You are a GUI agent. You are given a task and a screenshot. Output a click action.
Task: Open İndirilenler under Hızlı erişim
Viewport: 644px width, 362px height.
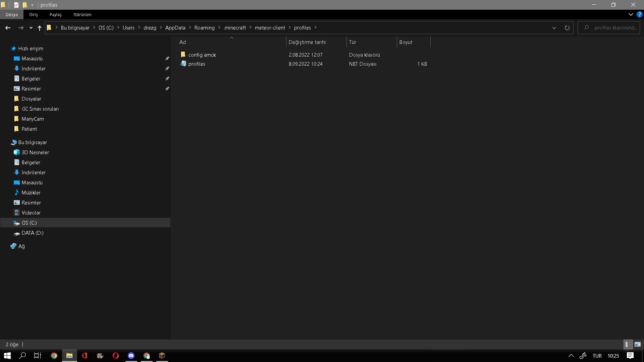point(34,69)
